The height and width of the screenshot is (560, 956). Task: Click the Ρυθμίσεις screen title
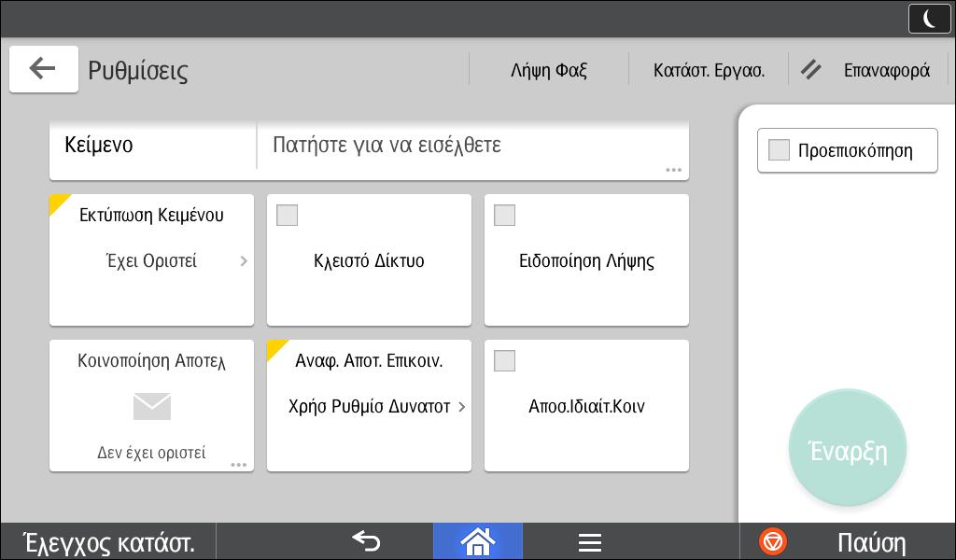pyautogui.click(x=138, y=70)
